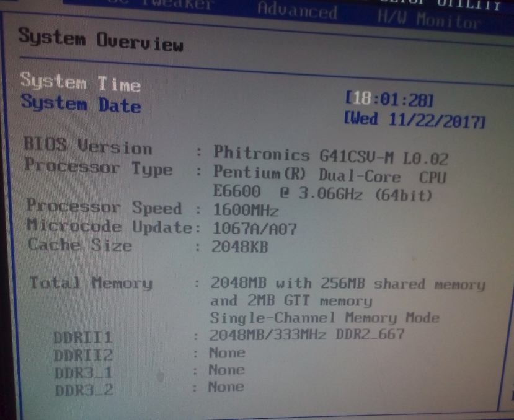Open the Advanced tab
The image size is (514, 420).
pyautogui.click(x=297, y=10)
